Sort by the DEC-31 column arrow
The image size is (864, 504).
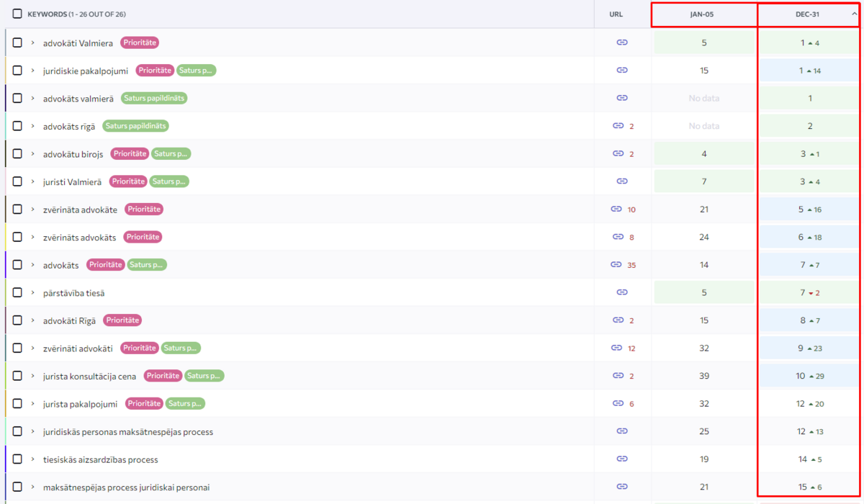(854, 14)
